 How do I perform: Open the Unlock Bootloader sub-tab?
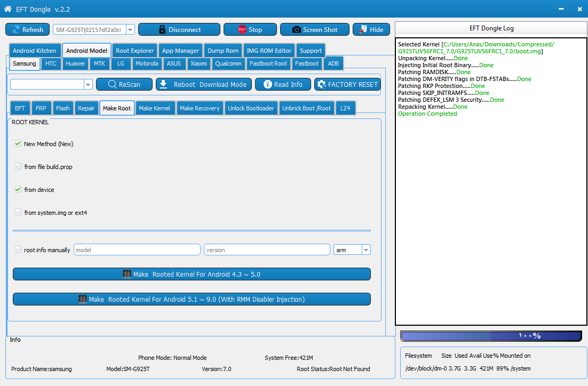pyautogui.click(x=251, y=108)
